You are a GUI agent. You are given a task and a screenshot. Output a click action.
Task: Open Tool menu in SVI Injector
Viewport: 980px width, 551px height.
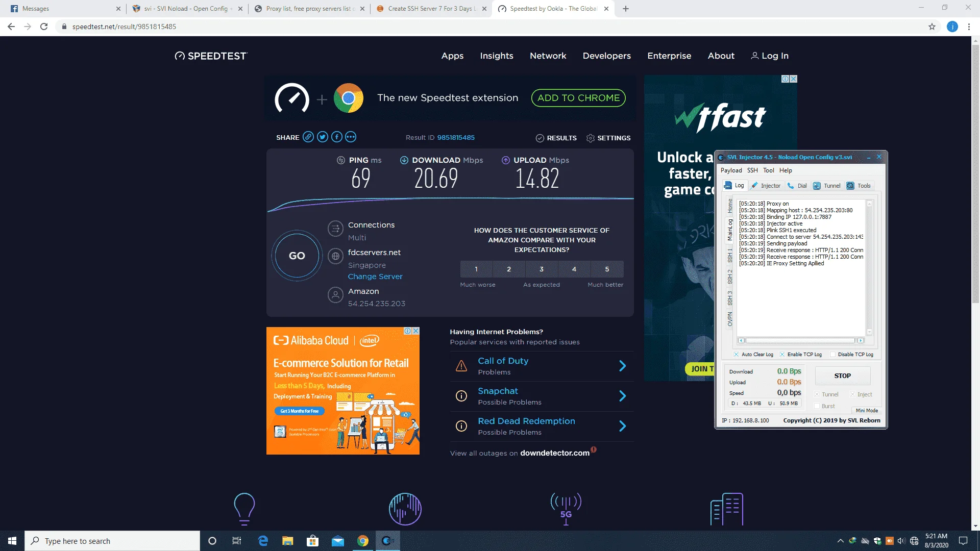[768, 170]
